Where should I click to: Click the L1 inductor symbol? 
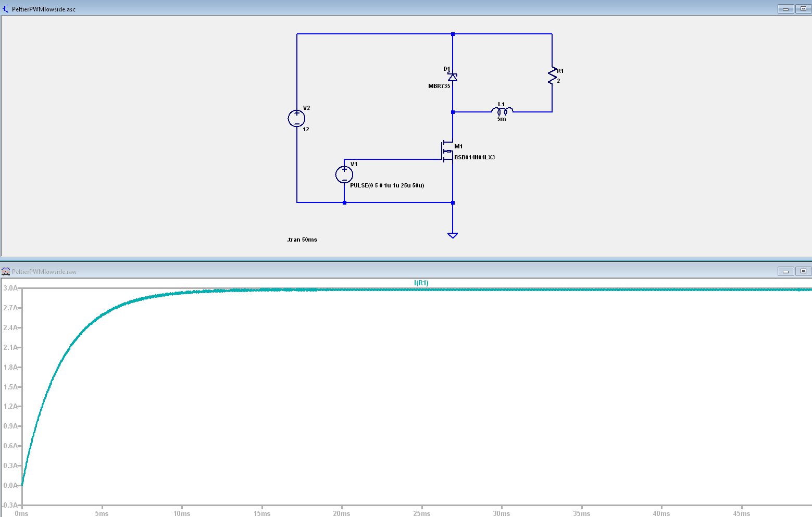502,110
